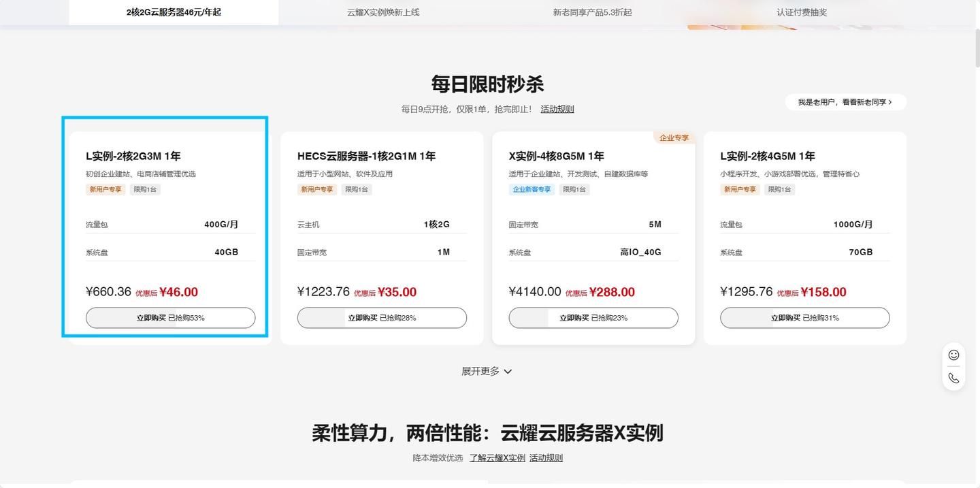Click original price ¥1223.76

tap(323, 292)
